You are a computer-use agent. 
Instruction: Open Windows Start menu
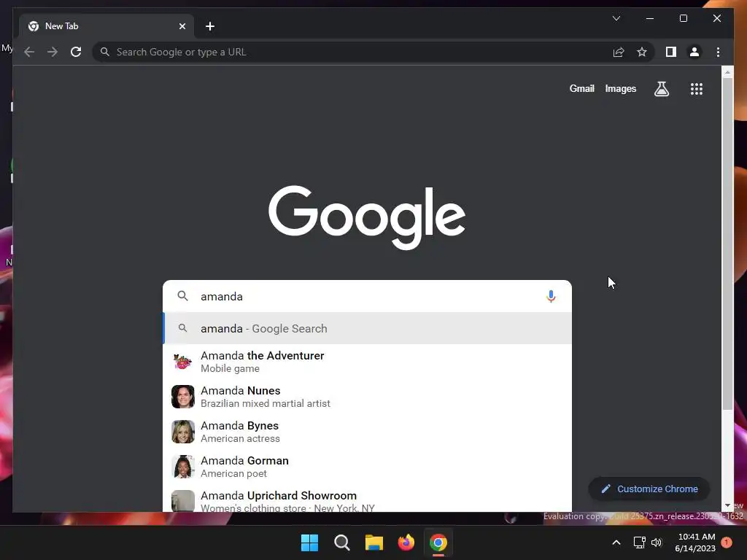309,542
